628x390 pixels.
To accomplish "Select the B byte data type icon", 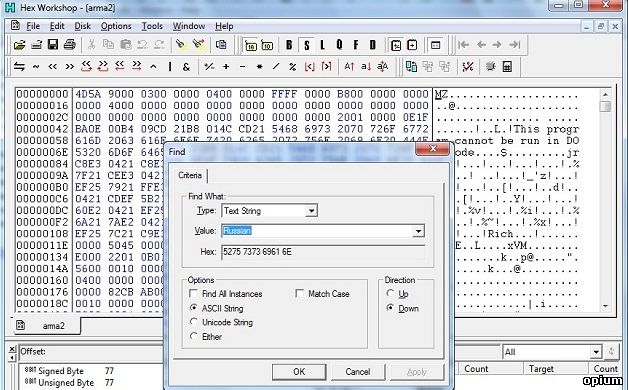I will click(289, 45).
